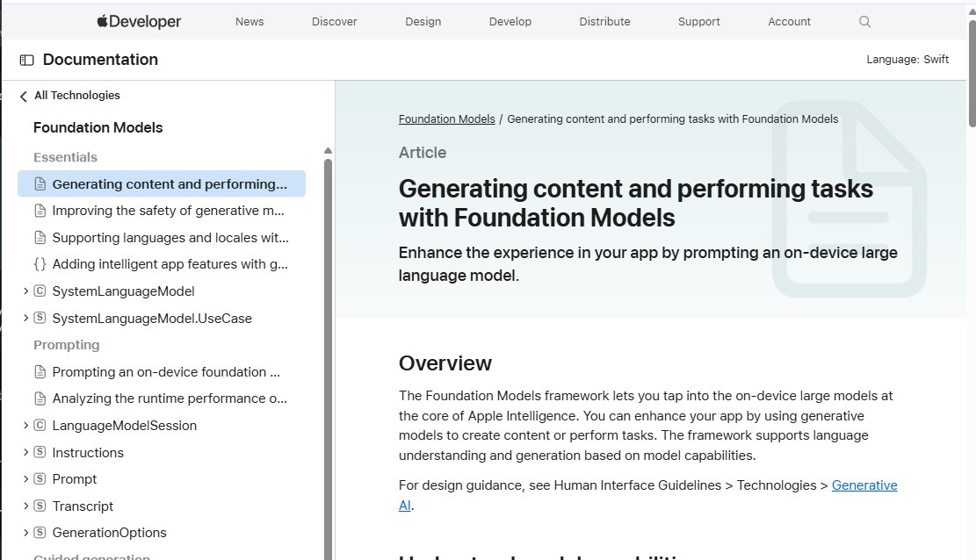Click the C class icon beside LanguageModelSession
Image resolution: width=976 pixels, height=560 pixels.
39,425
